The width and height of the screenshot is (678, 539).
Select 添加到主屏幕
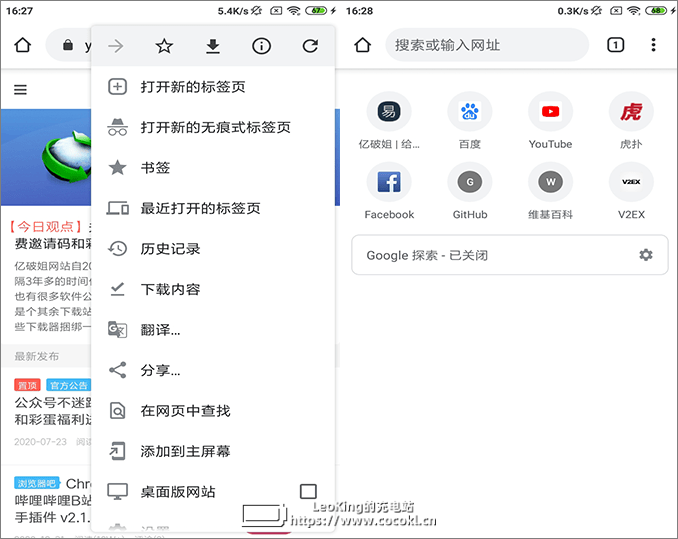point(213,451)
